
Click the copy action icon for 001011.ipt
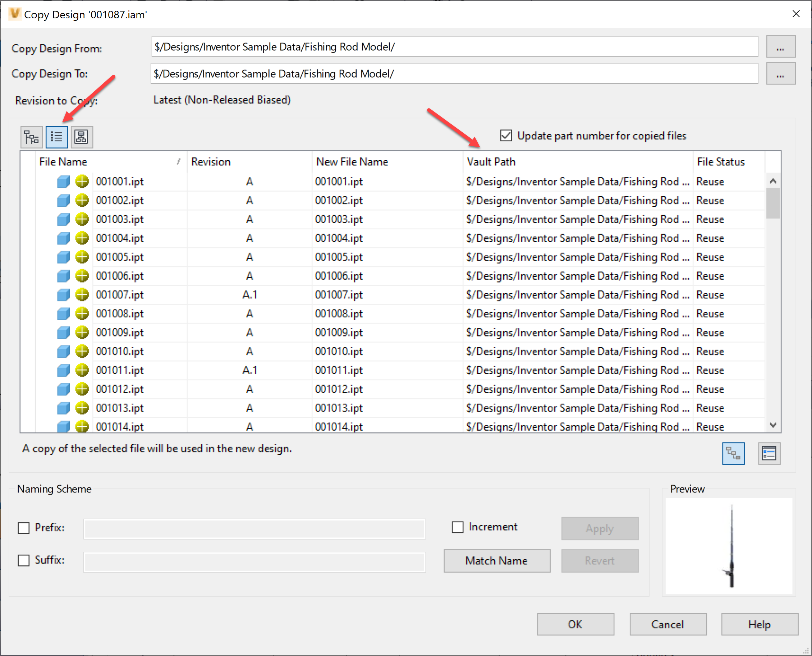point(82,370)
